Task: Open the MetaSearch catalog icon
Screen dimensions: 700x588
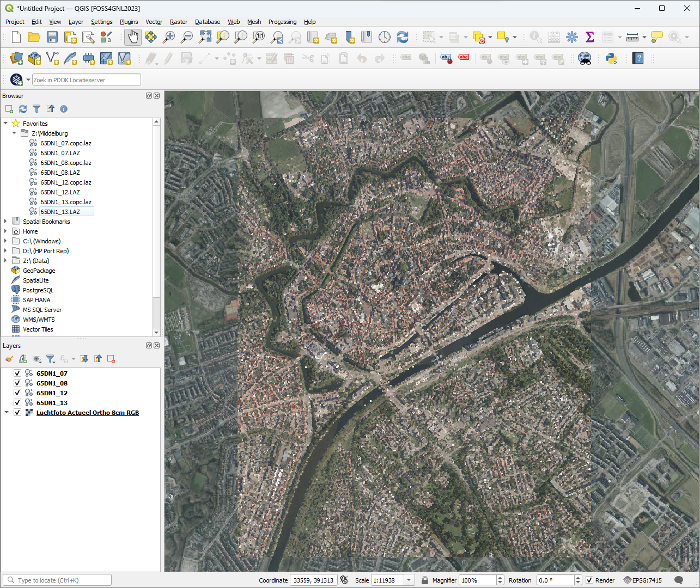Action: click(x=584, y=58)
